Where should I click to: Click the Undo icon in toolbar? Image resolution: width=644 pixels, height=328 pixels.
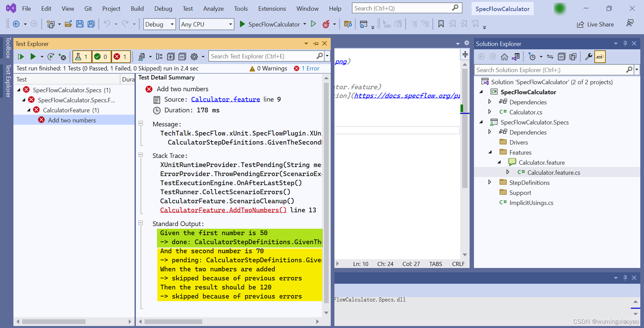coord(107,24)
